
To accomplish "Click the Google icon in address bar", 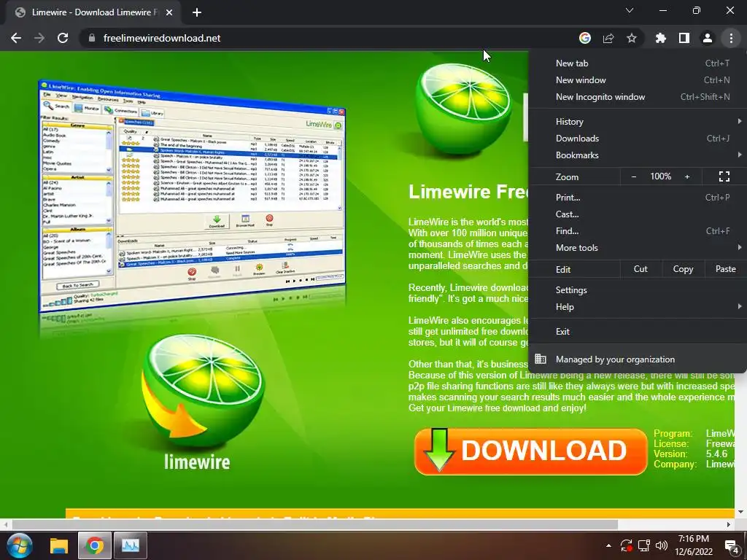I will tap(584, 38).
